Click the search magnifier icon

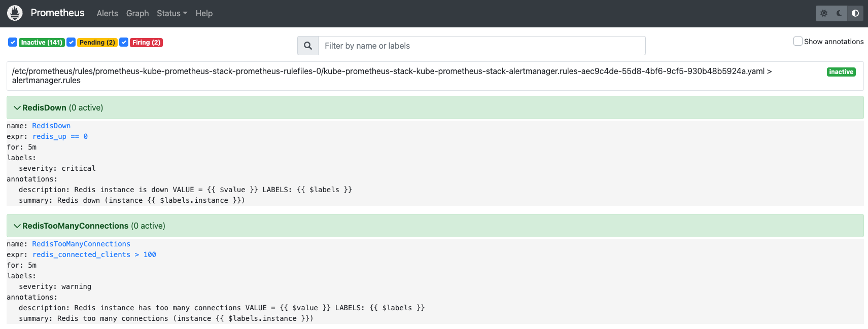pos(308,46)
